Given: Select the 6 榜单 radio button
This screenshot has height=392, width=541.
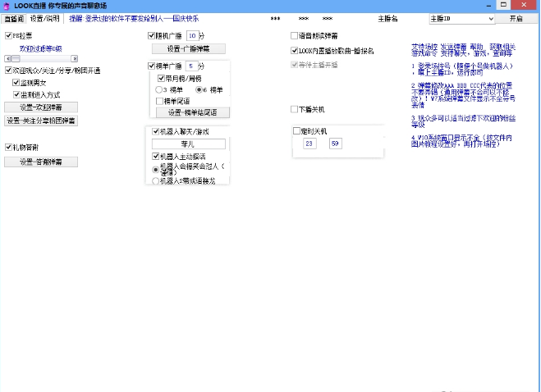Looking at the screenshot, I should pyautogui.click(x=199, y=89).
